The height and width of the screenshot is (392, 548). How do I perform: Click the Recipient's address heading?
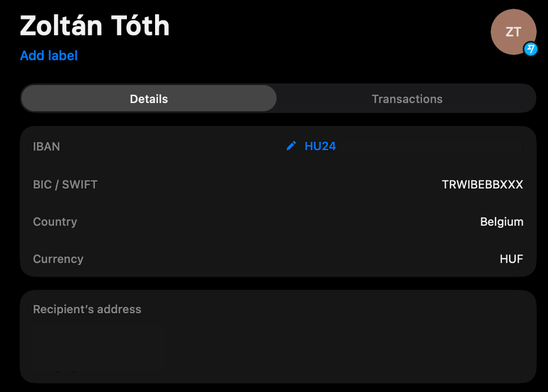[x=87, y=309]
